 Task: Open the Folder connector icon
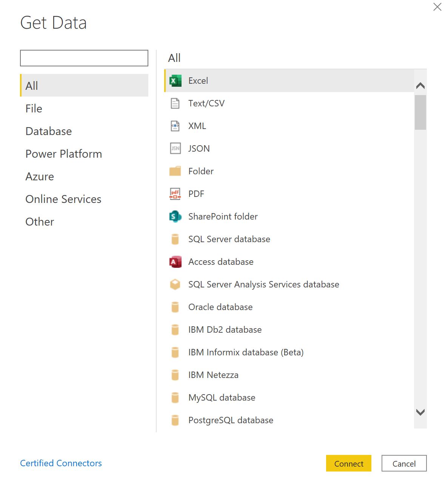(x=175, y=171)
